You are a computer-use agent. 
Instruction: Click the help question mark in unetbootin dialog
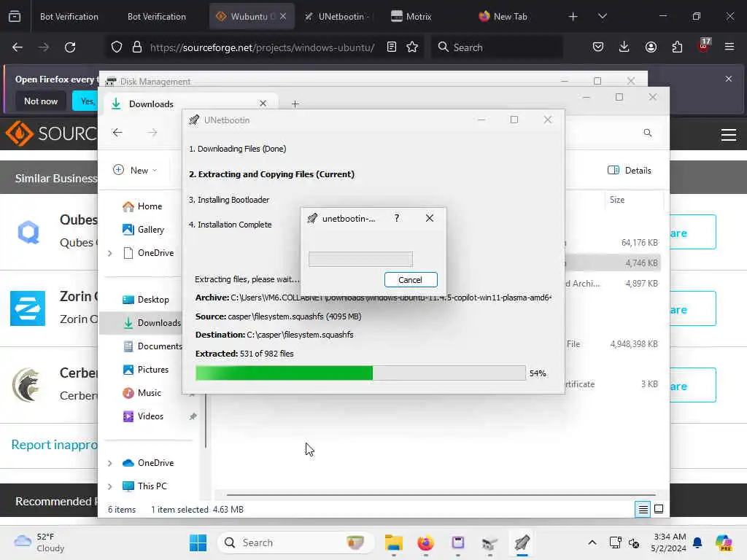point(396,218)
